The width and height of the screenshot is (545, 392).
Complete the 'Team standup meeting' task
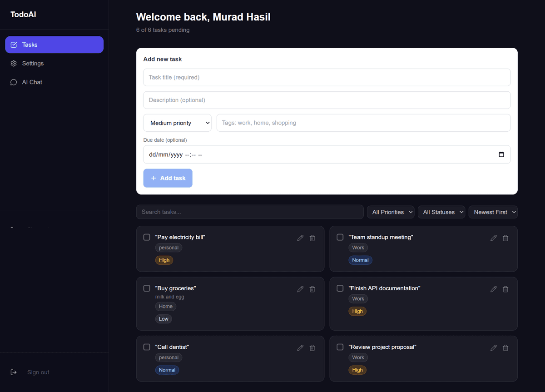[x=340, y=237]
